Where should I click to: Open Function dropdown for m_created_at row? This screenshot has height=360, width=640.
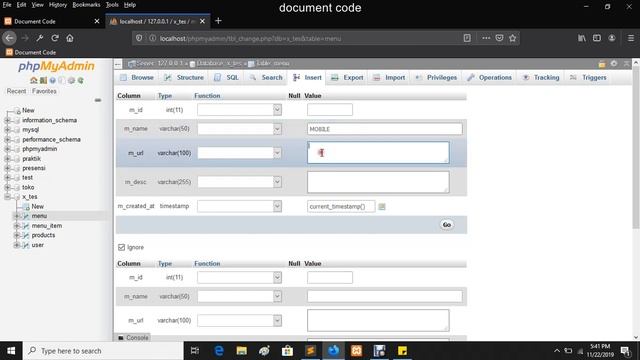pyautogui.click(x=239, y=206)
